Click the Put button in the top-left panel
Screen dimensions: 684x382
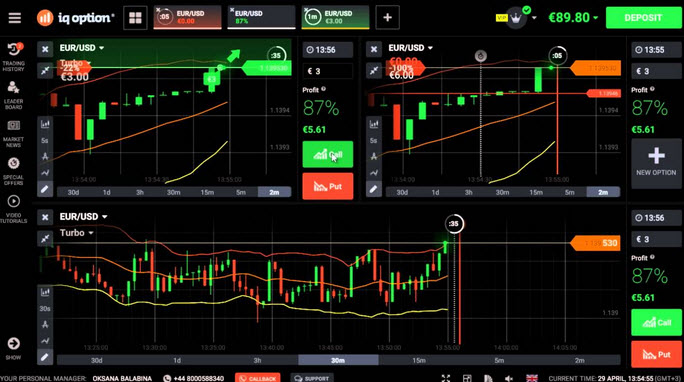pos(328,186)
